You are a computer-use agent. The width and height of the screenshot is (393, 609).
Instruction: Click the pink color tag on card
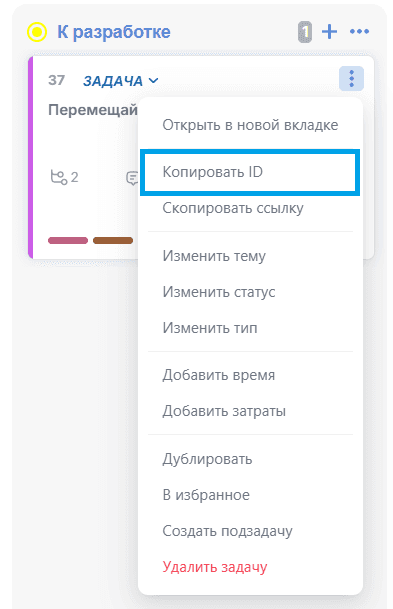click(x=68, y=240)
